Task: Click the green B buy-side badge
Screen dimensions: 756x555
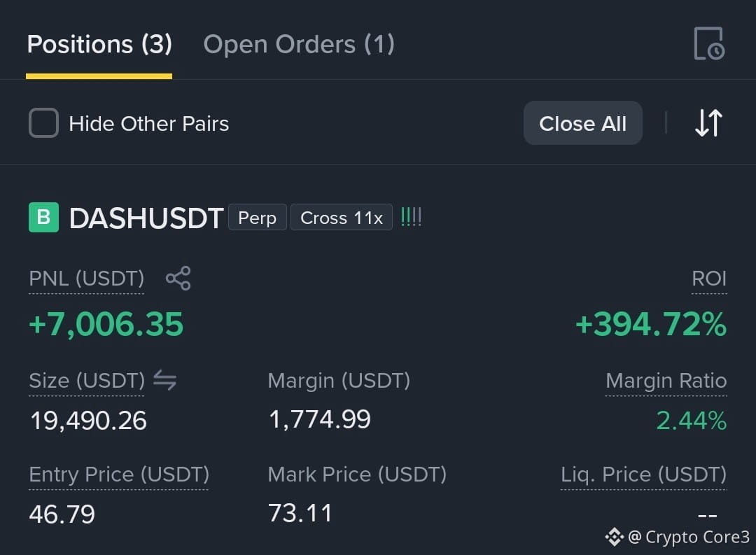Action: pos(43,218)
